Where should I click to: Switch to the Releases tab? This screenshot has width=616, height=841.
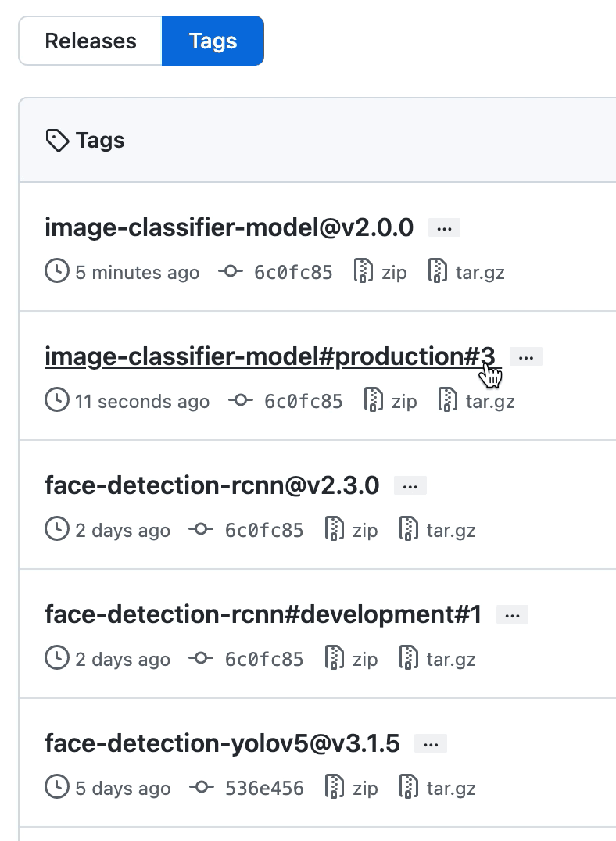tap(91, 41)
